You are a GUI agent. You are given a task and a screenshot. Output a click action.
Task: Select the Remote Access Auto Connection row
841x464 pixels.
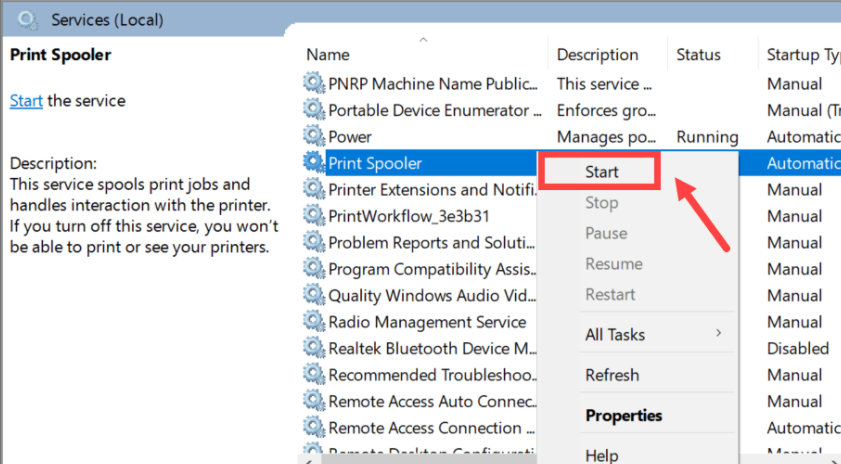[430, 401]
